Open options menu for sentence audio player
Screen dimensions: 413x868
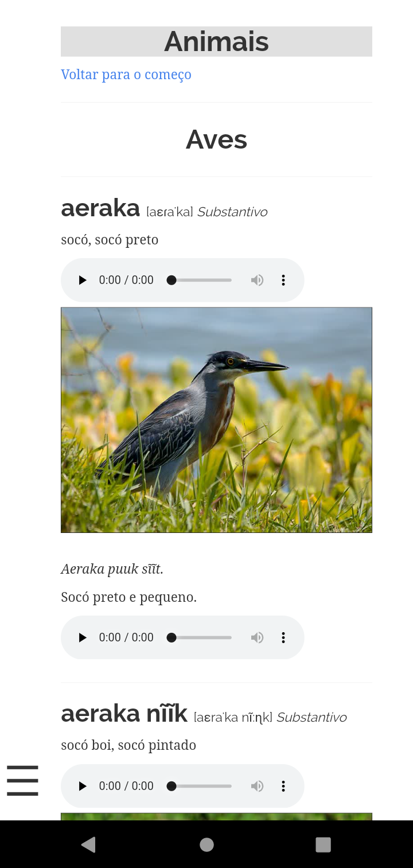coord(283,637)
